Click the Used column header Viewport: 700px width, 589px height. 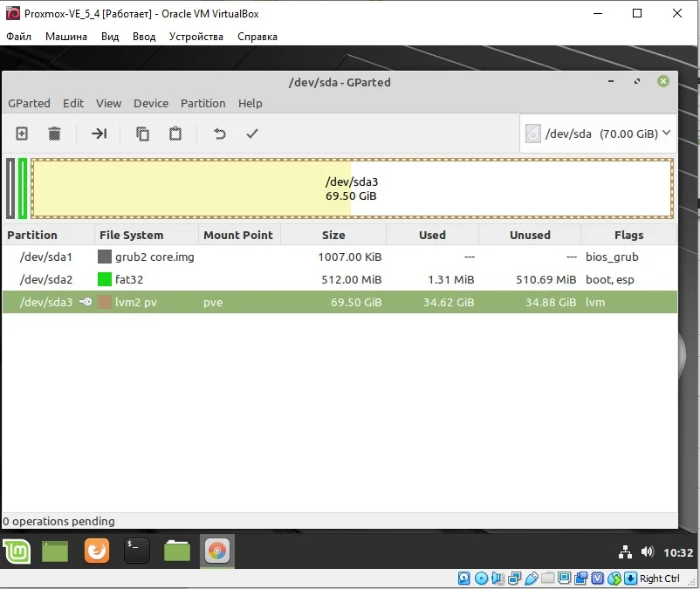(432, 235)
